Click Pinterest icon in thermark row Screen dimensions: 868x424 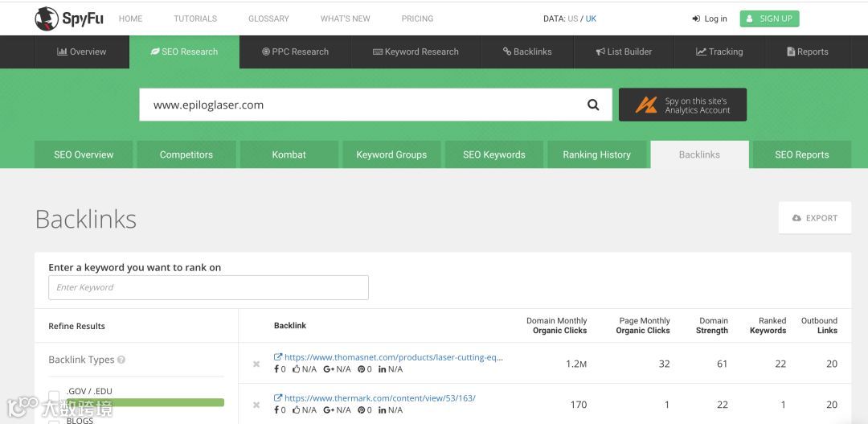click(x=361, y=410)
